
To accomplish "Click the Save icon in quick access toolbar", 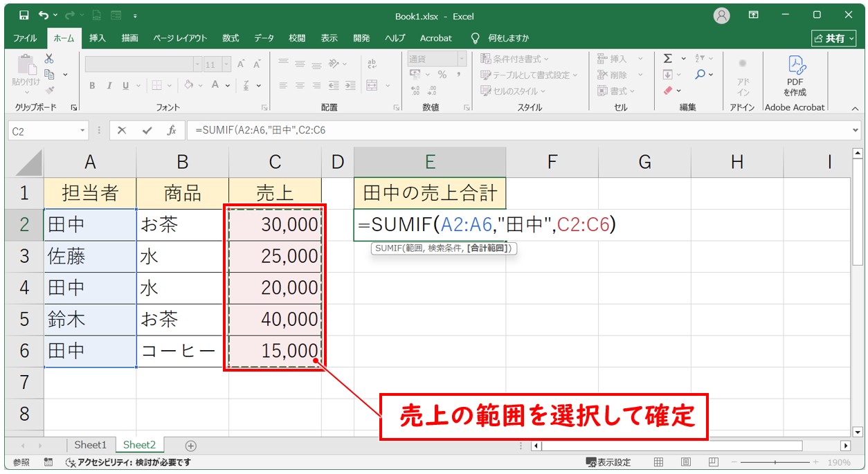I will coord(24,15).
